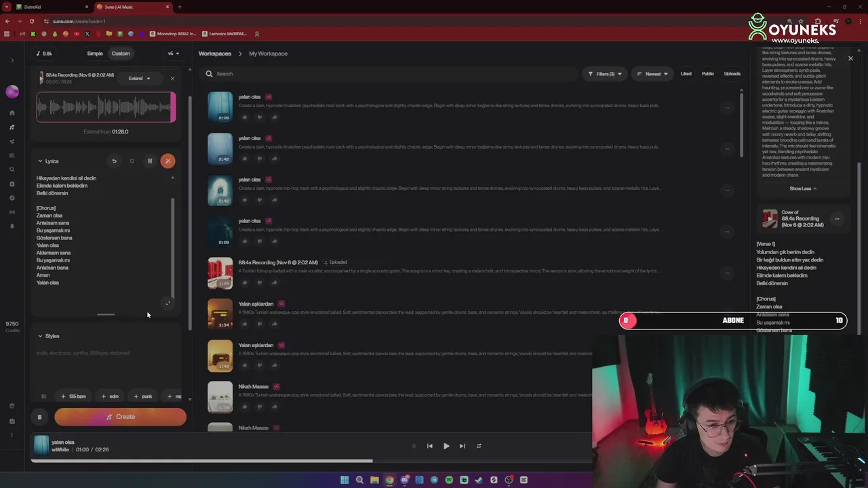This screenshot has width=868, height=488.
Task: Click the trash icon beside Create
Action: click(x=39, y=417)
